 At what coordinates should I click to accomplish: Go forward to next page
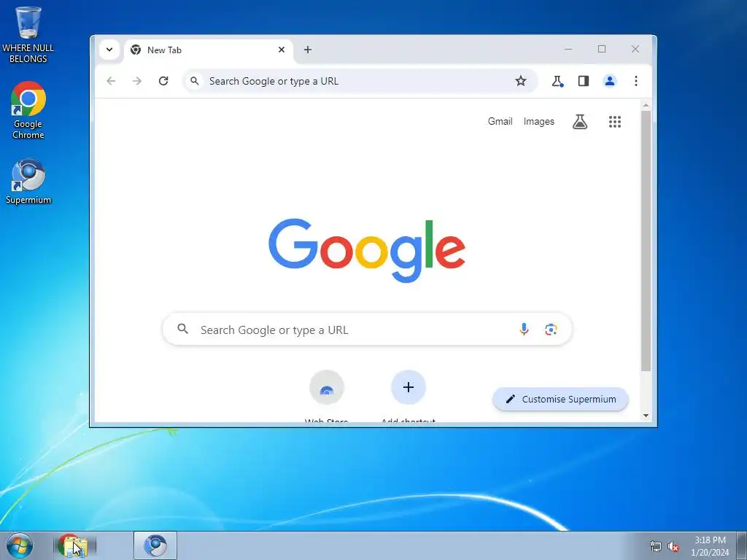(137, 81)
